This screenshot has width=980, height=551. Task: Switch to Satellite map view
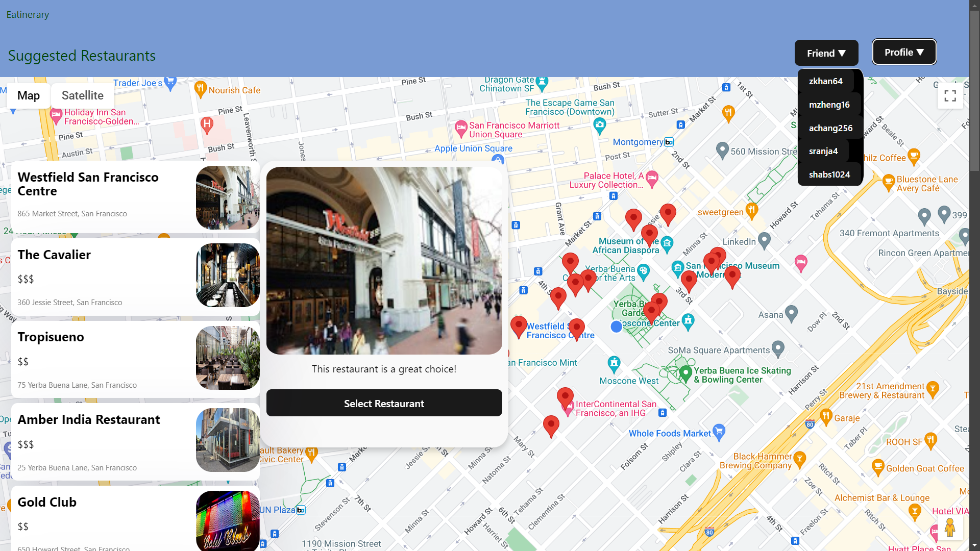point(83,95)
